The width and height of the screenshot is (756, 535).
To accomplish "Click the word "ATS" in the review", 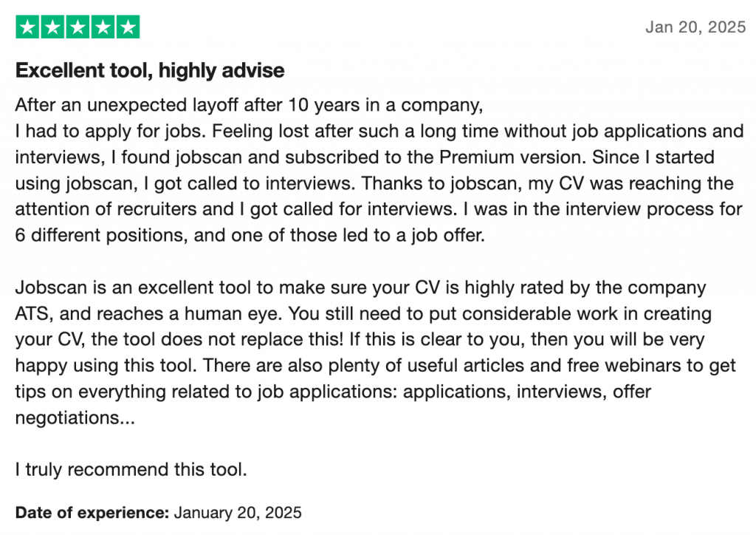I will point(32,313).
